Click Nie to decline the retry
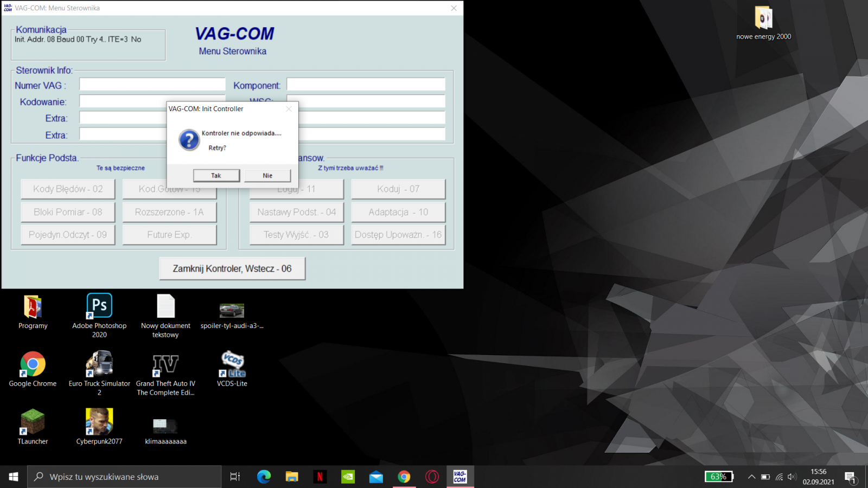Image resolution: width=868 pixels, height=488 pixels. pos(267,176)
